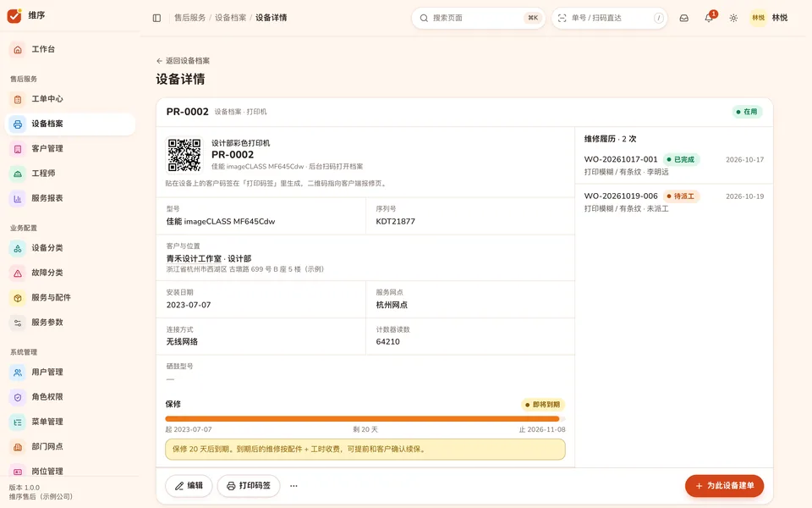
Task: Click the 在用 status badge
Action: point(747,112)
